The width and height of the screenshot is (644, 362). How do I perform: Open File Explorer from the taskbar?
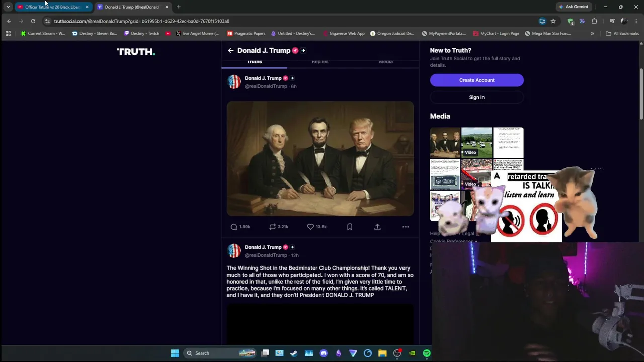(x=382, y=353)
